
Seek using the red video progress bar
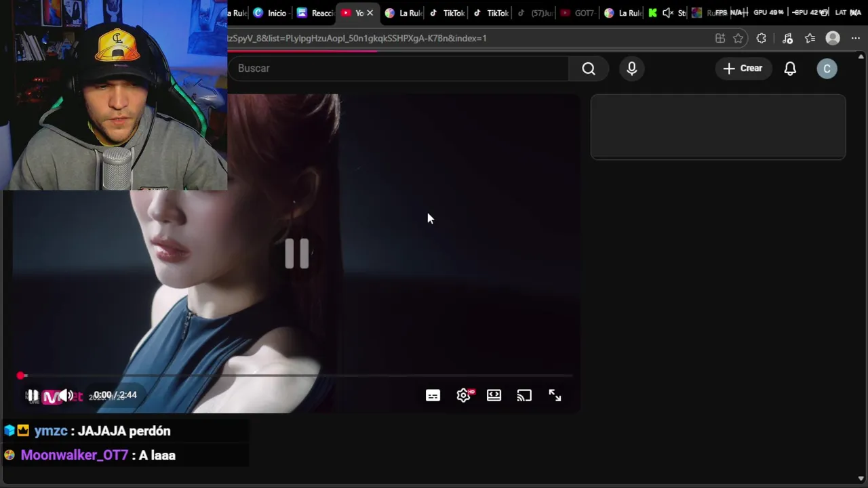tap(296, 375)
